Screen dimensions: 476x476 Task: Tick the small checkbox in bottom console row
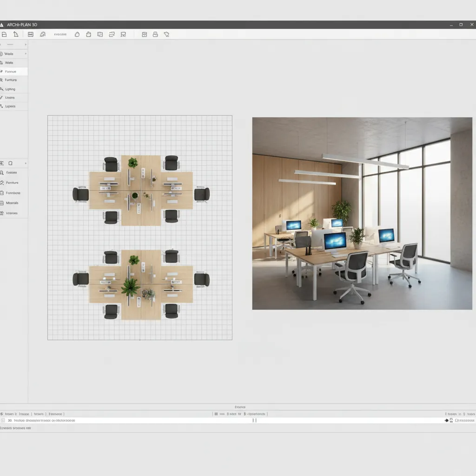[x=3, y=420]
